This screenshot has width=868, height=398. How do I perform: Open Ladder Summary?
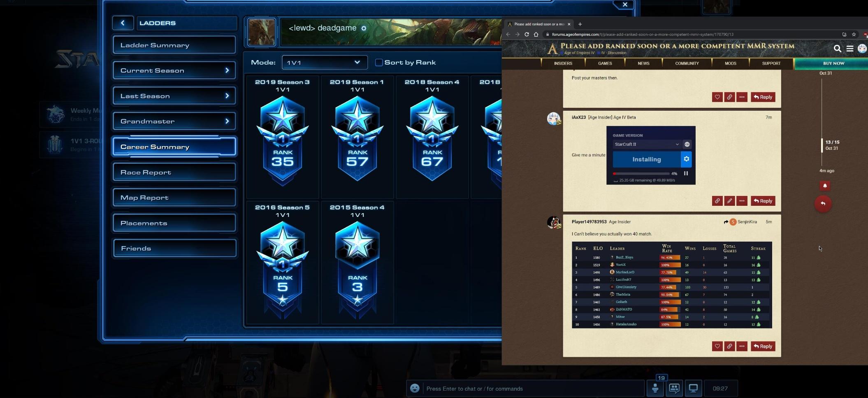click(174, 45)
